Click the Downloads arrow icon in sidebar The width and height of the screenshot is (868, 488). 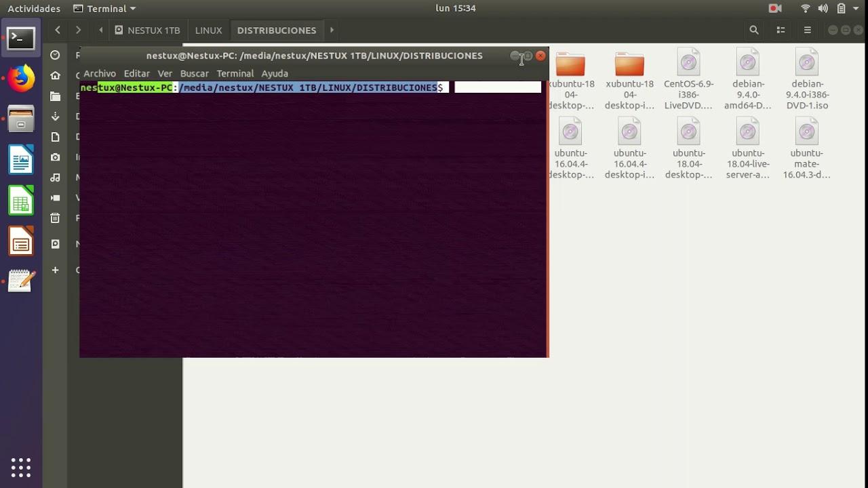(x=55, y=116)
